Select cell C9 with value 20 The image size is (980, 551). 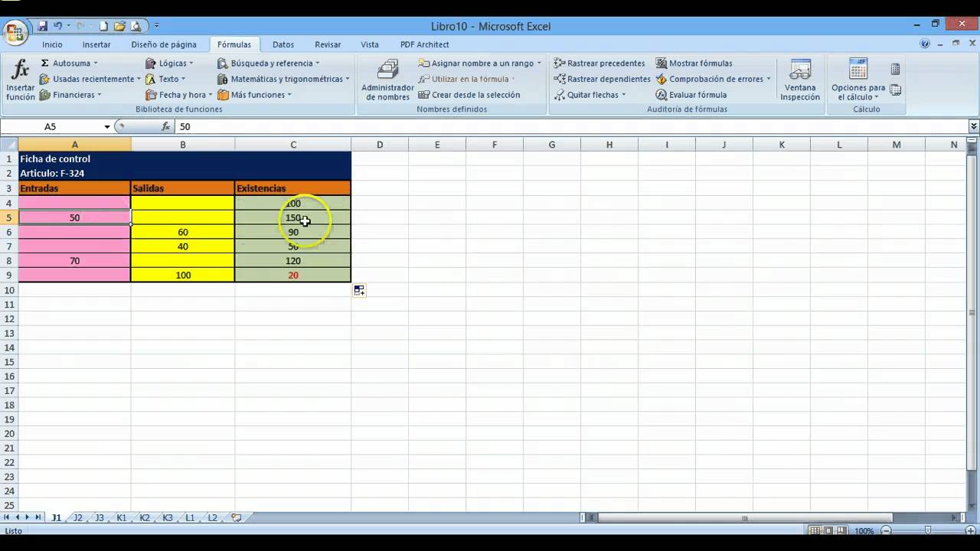(x=292, y=275)
